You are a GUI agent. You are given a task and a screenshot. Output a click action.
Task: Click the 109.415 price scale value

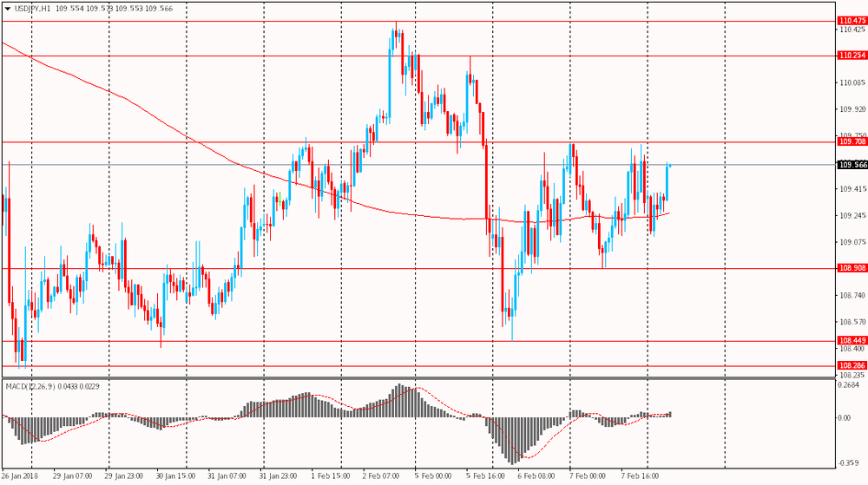coord(852,189)
